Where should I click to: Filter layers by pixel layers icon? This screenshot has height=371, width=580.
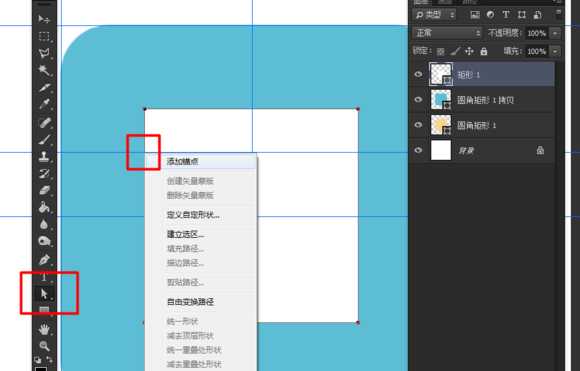[x=475, y=15]
